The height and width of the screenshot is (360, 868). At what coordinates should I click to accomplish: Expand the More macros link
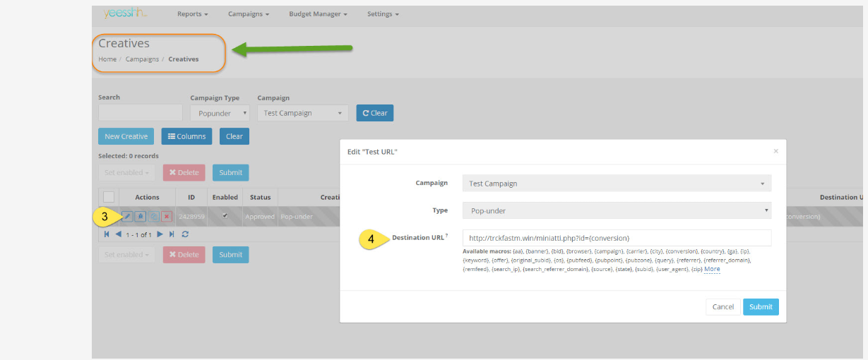pyautogui.click(x=712, y=269)
